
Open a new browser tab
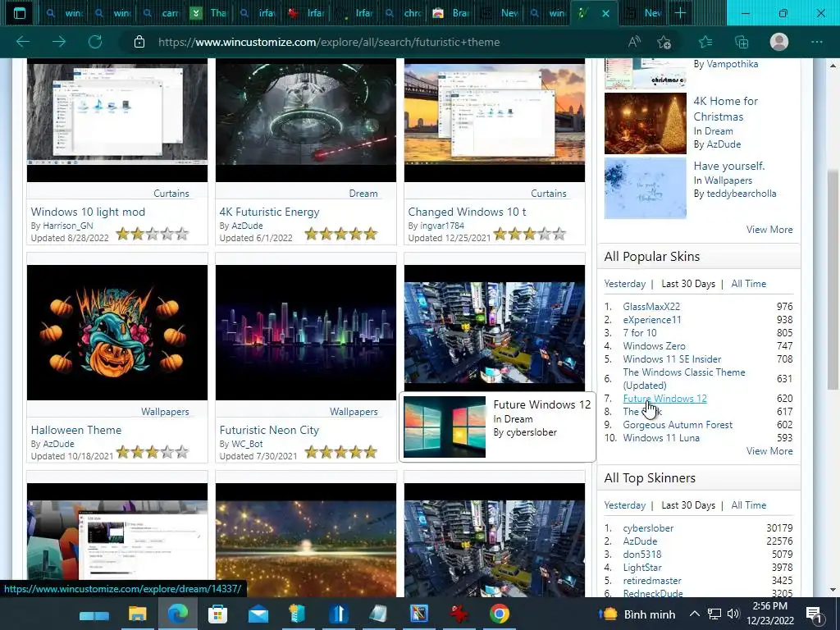coord(680,13)
